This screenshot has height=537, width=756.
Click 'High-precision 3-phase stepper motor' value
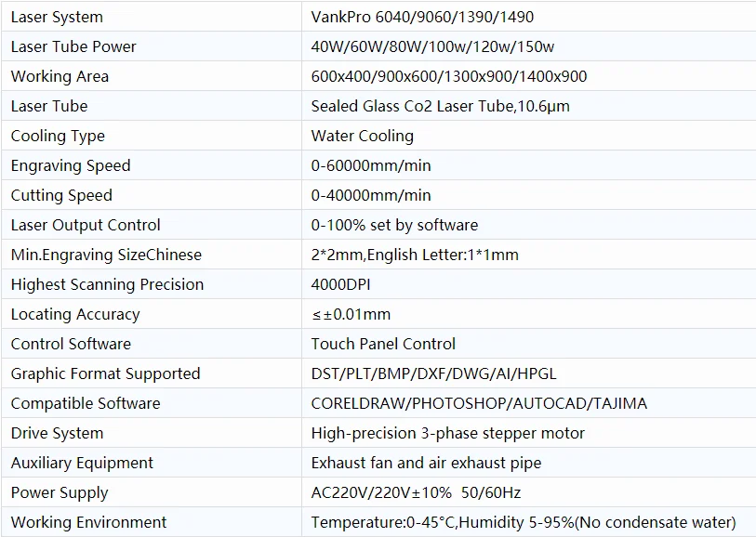[448, 434]
